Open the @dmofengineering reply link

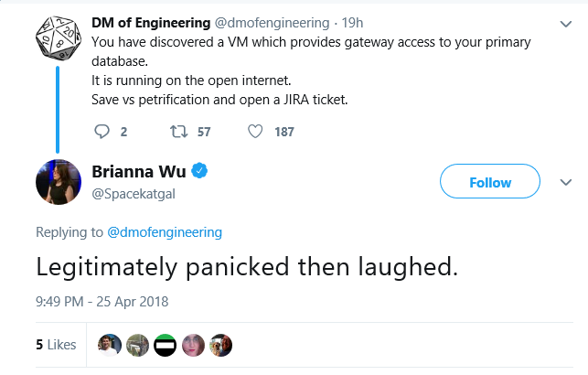[165, 232]
